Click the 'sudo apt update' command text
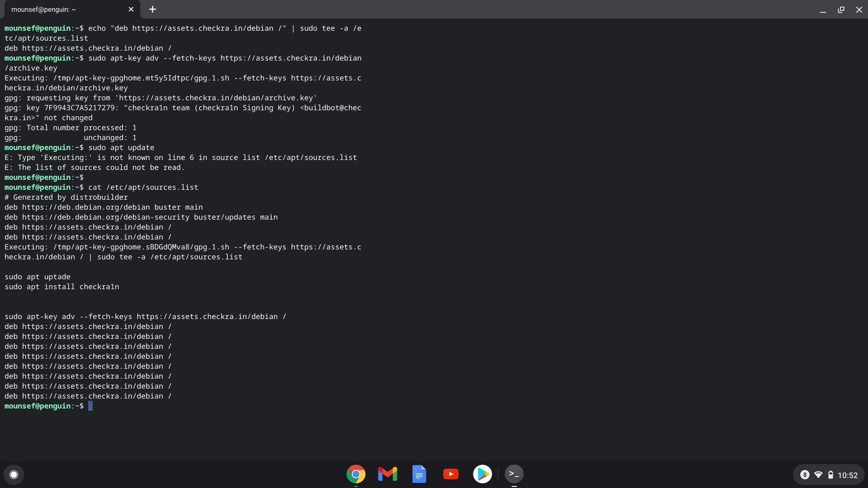Screen dimensions: 868x488 coord(121,148)
